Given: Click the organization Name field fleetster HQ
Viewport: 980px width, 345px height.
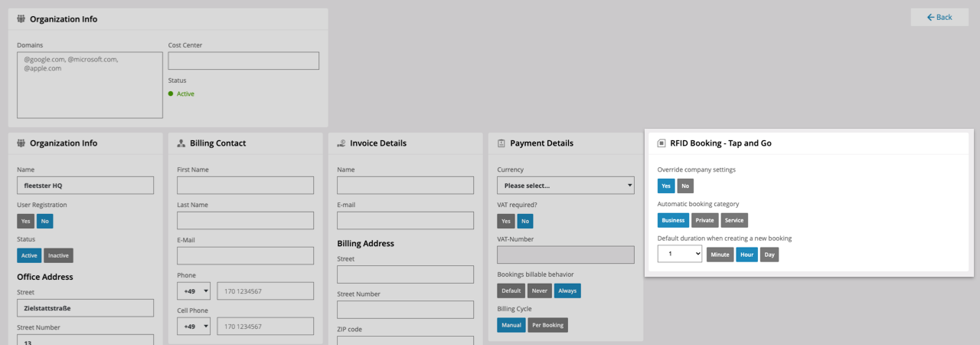Looking at the screenshot, I should (85, 186).
